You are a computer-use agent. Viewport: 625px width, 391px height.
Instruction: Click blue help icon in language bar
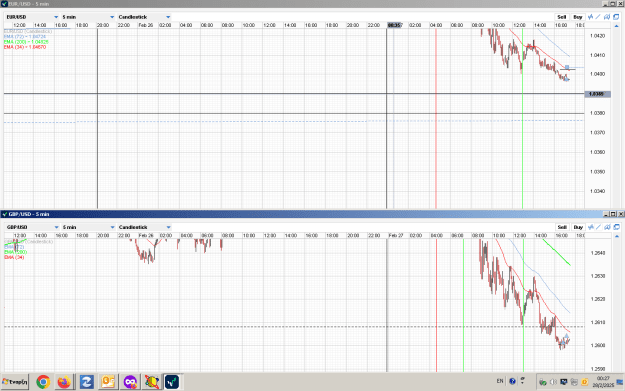(512, 381)
